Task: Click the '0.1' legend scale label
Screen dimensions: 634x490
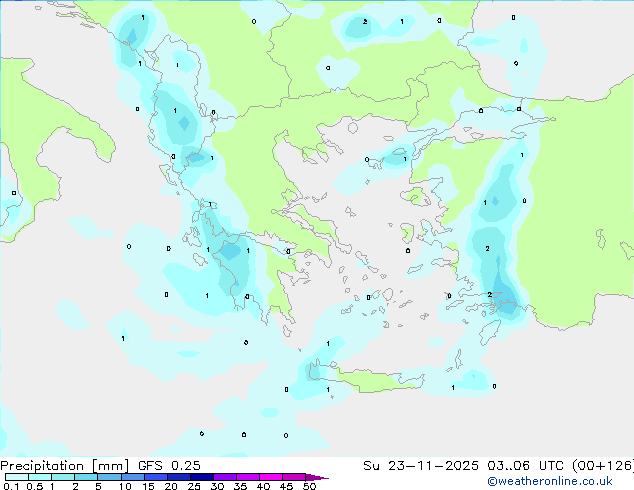Action: coord(11,486)
